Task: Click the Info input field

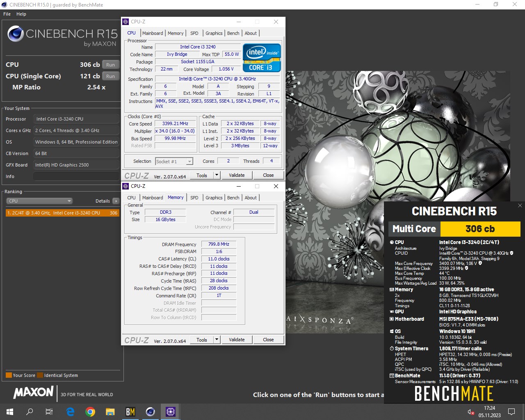Action: click(76, 176)
